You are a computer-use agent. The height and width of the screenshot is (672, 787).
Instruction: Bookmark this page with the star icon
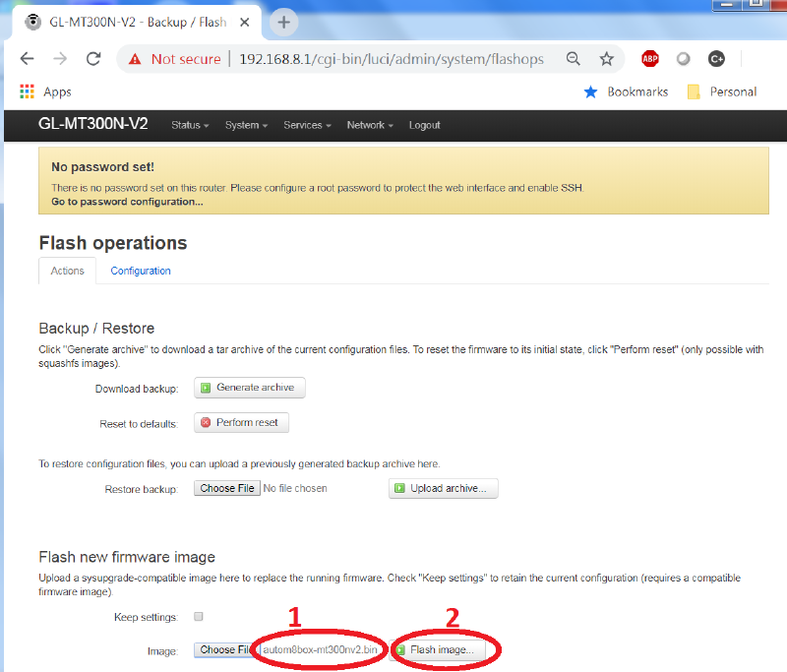coord(607,59)
